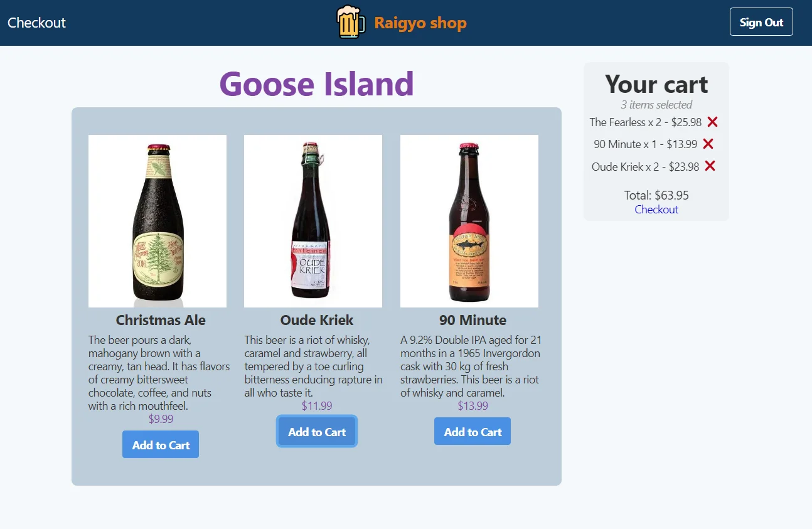Click the 'Oude Kriek x 2 - $23.98' row
This screenshot has width=812, height=529.
[x=646, y=167]
